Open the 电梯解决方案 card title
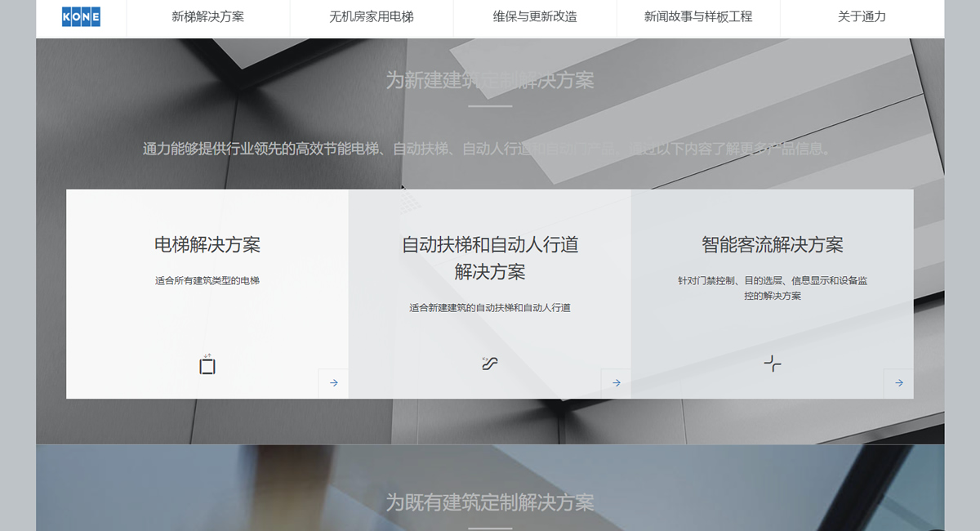 (207, 244)
